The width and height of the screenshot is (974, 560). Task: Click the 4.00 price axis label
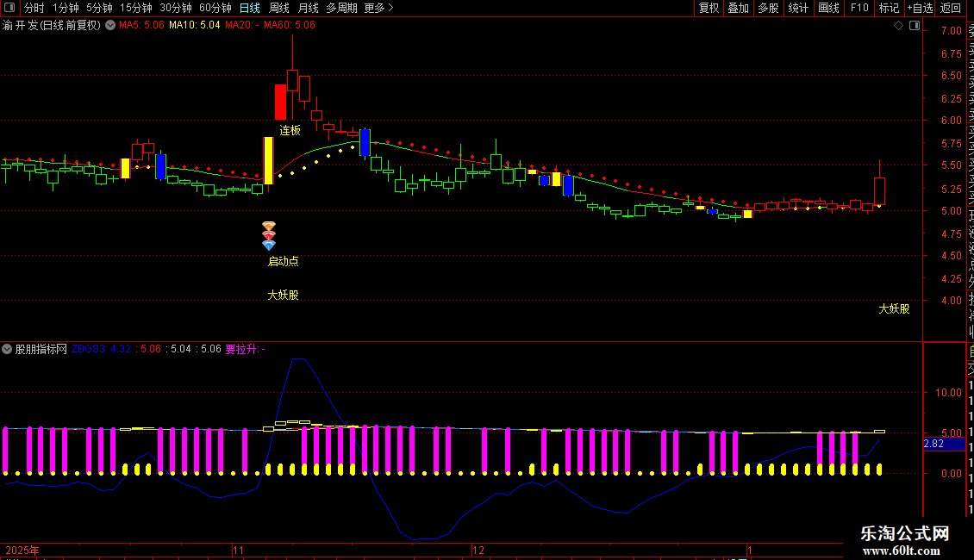pos(951,301)
